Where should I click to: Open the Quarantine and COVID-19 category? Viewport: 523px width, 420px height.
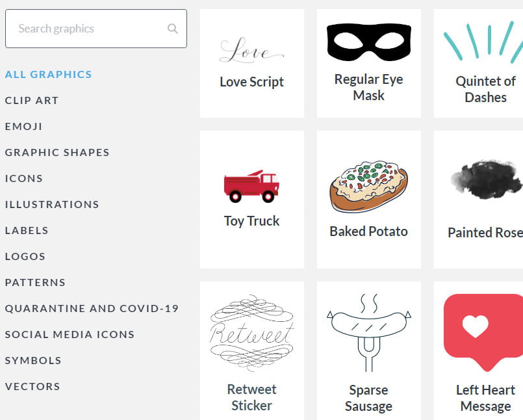92,308
